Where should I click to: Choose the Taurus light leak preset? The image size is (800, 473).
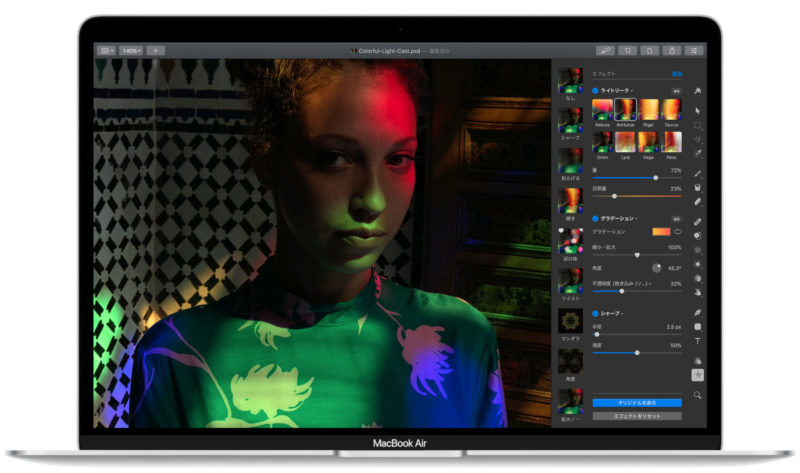671,110
